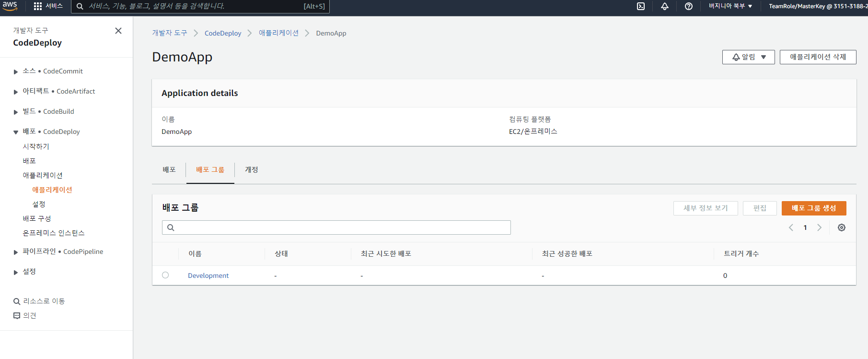Click the 편집 button

tap(760, 208)
